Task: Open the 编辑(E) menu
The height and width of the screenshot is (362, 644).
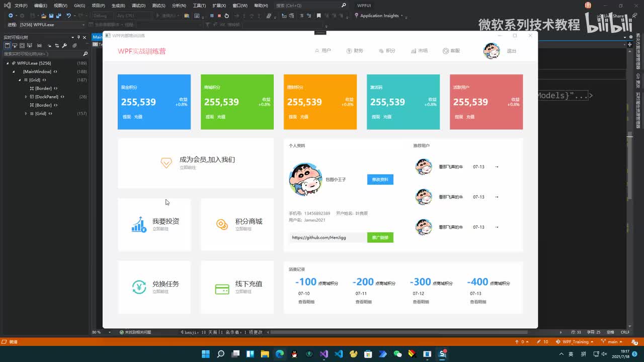Action: (x=40, y=6)
